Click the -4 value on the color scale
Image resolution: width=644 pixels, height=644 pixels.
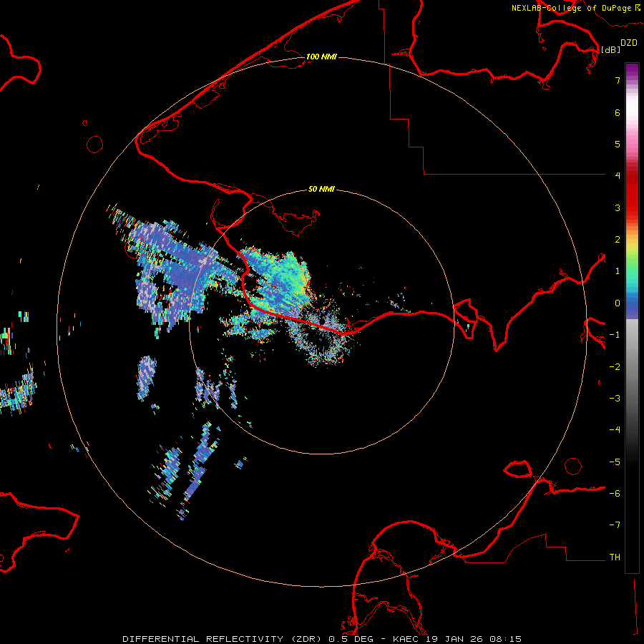pos(615,429)
